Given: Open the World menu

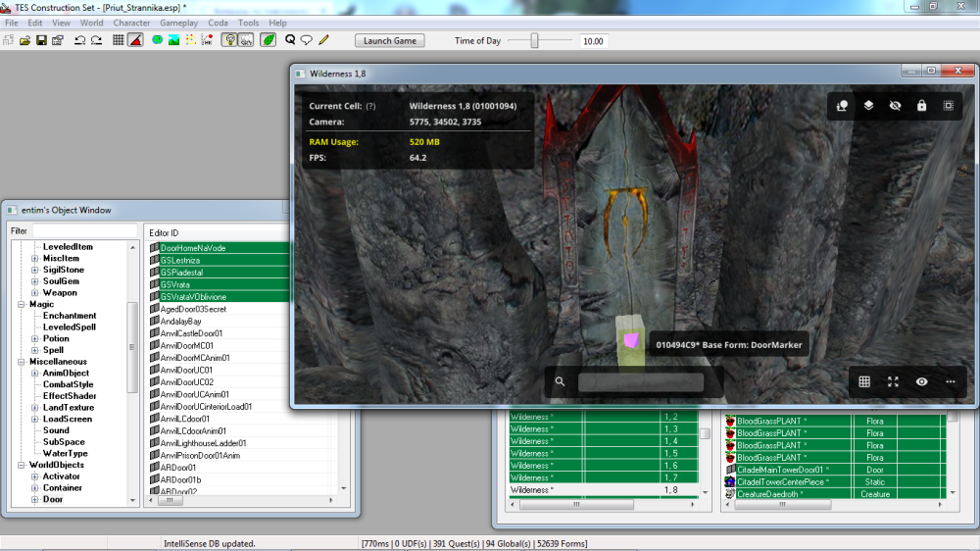Looking at the screenshot, I should coord(91,23).
